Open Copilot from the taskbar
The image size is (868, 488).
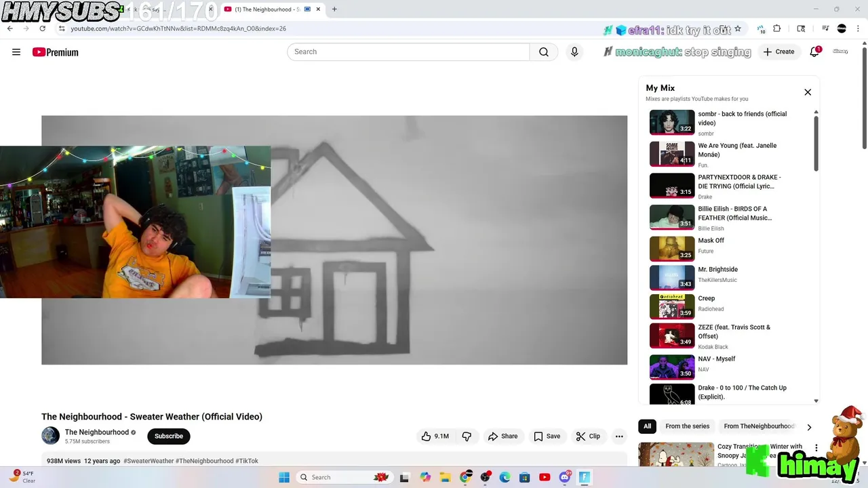(x=425, y=477)
